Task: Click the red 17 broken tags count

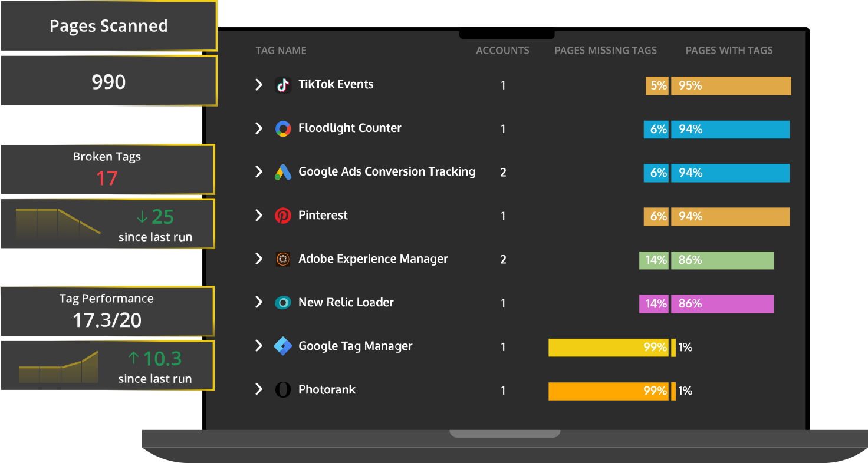Action: tap(107, 178)
